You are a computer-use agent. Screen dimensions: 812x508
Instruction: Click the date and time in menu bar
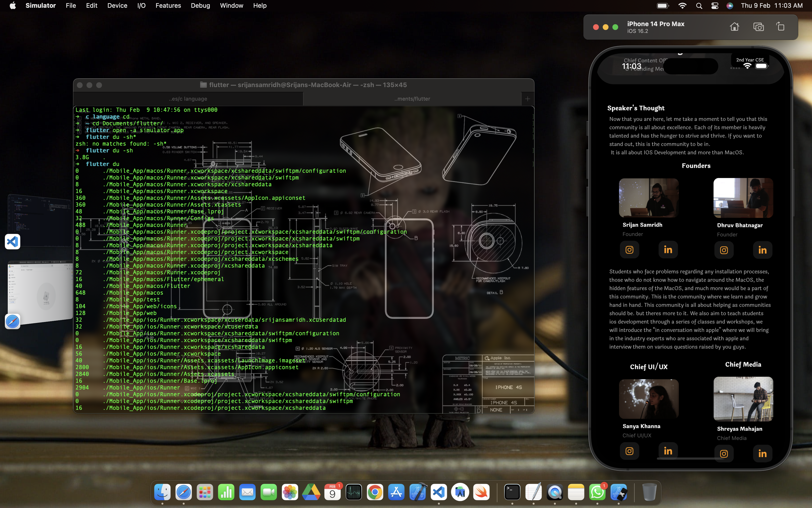click(x=771, y=6)
